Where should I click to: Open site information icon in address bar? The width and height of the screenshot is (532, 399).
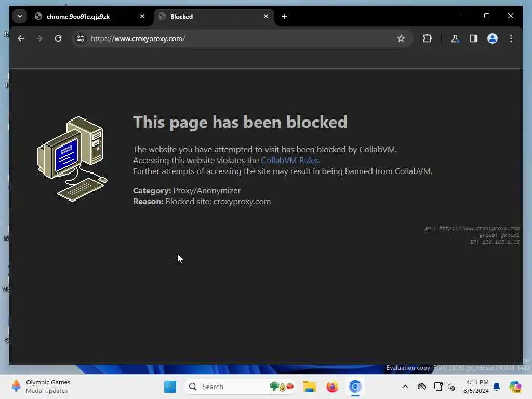click(x=81, y=38)
